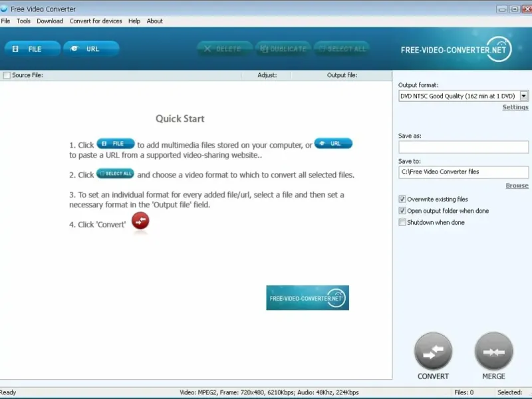Click the Save as input field

point(464,147)
